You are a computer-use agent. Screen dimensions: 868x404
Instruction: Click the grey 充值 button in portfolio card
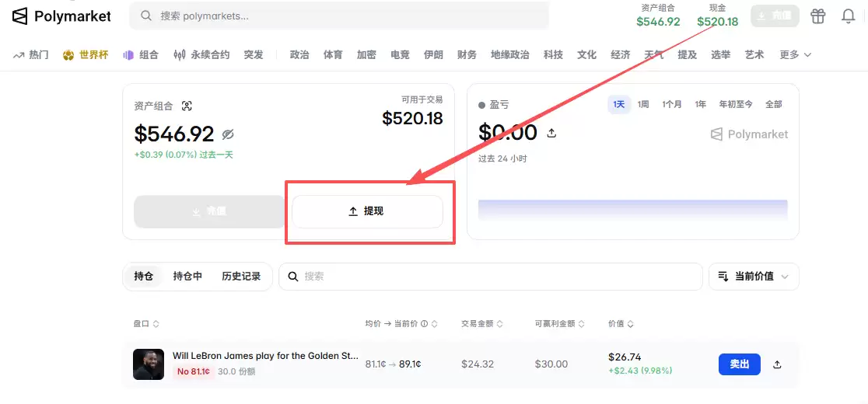click(210, 211)
